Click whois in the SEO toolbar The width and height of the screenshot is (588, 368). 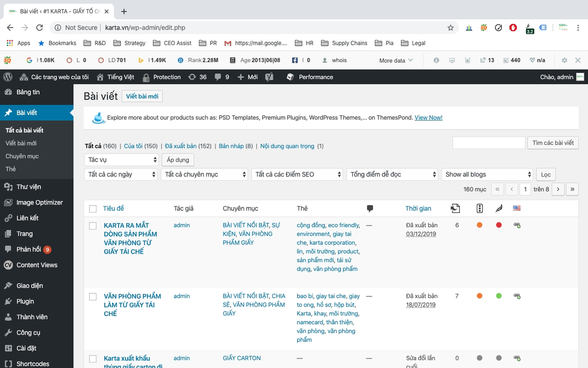point(334,60)
